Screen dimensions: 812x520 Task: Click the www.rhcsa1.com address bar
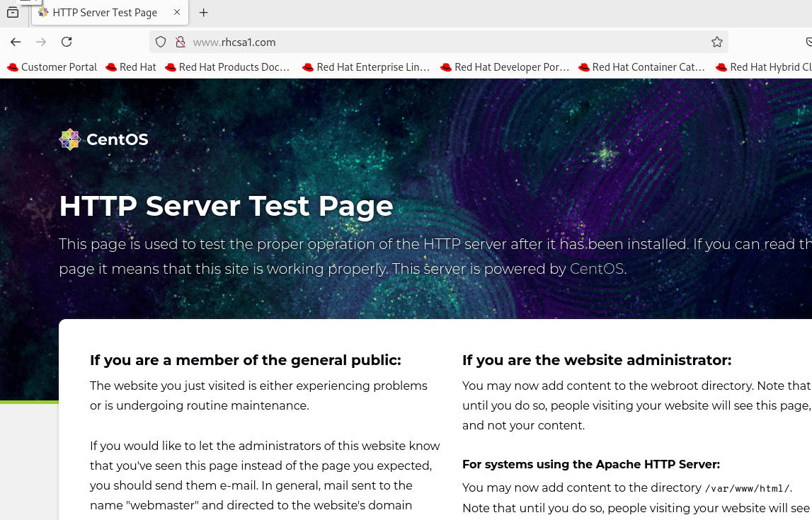pyautogui.click(x=438, y=42)
